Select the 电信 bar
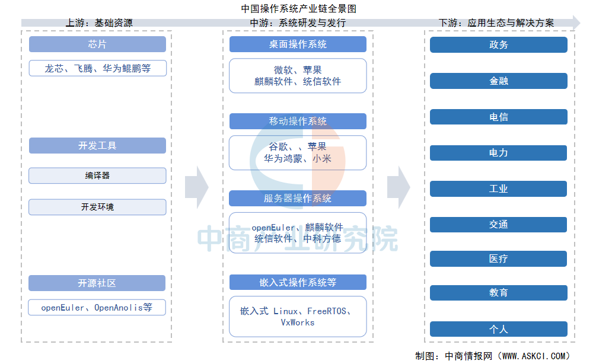 pos(499,117)
